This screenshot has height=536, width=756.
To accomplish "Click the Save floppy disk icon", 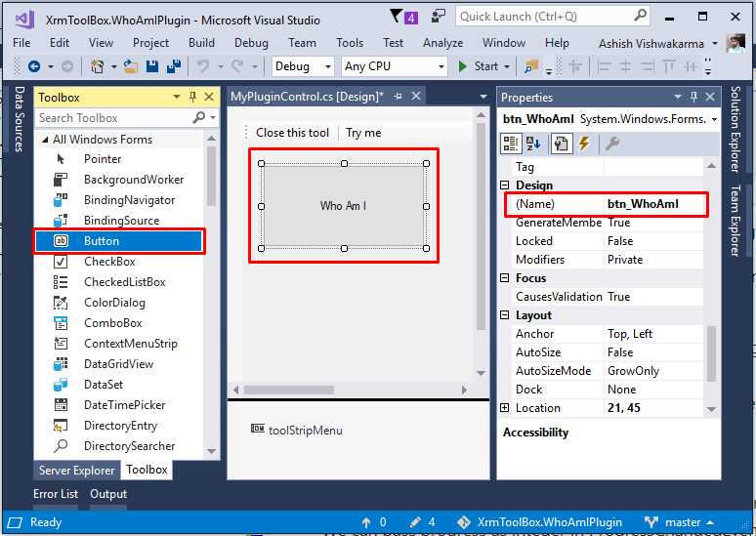I will tap(152, 66).
